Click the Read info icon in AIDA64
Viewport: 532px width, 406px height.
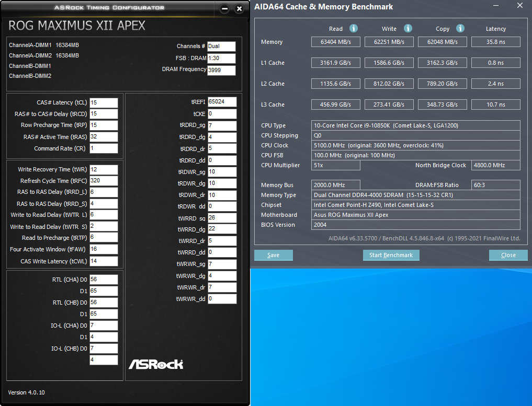[x=354, y=28]
